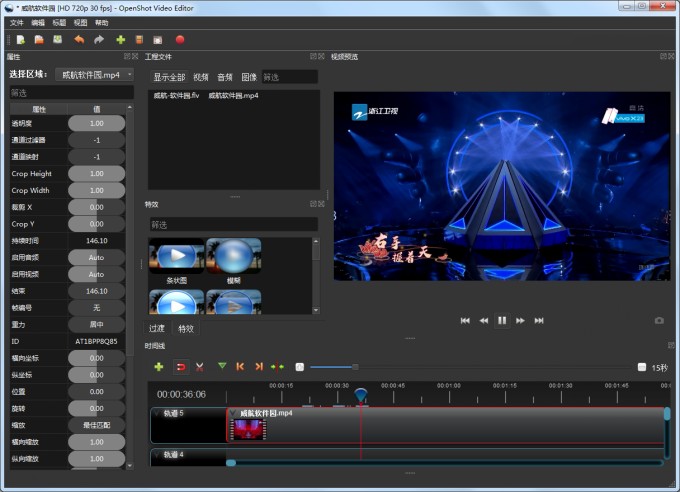The image size is (680, 492).
Task: Switch to the 特效 tab
Action: tap(186, 328)
